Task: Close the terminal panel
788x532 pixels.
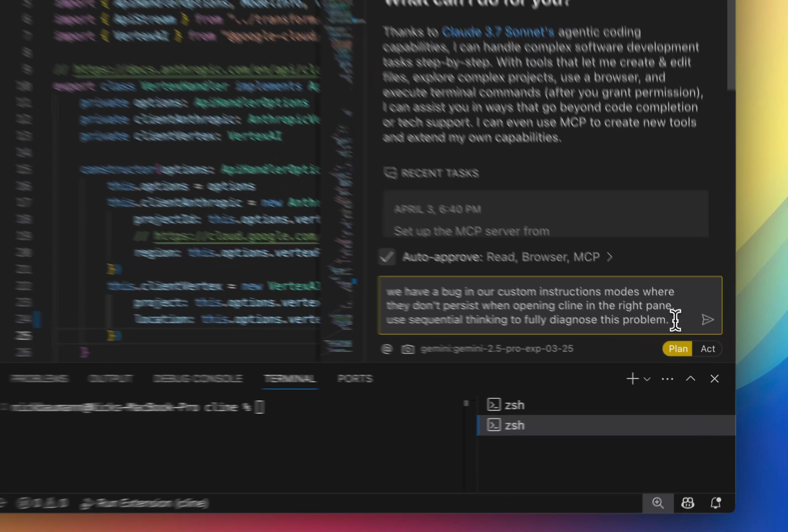Action: coord(714,379)
